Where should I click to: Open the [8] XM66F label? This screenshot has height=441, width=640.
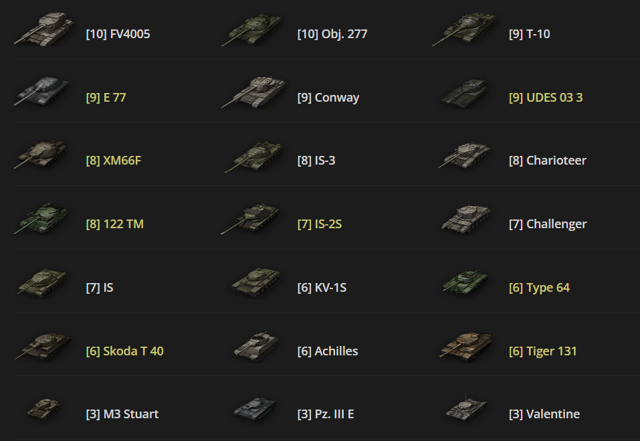[x=113, y=160]
